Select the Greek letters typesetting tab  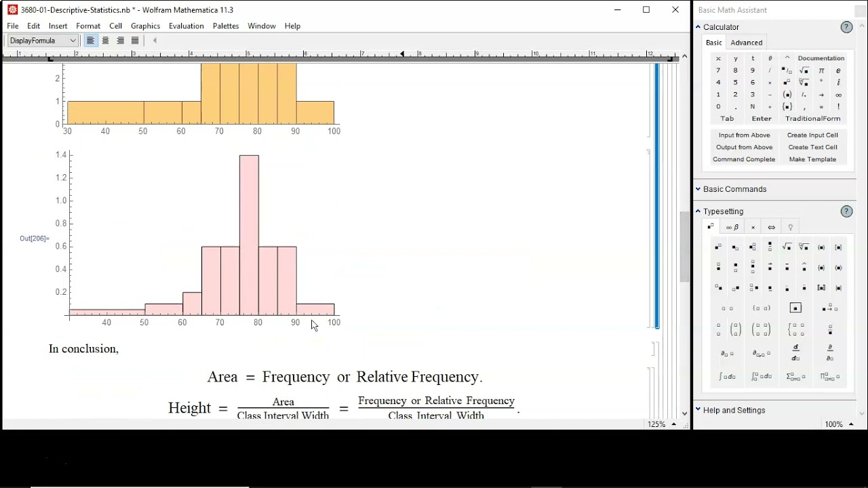[x=732, y=227]
